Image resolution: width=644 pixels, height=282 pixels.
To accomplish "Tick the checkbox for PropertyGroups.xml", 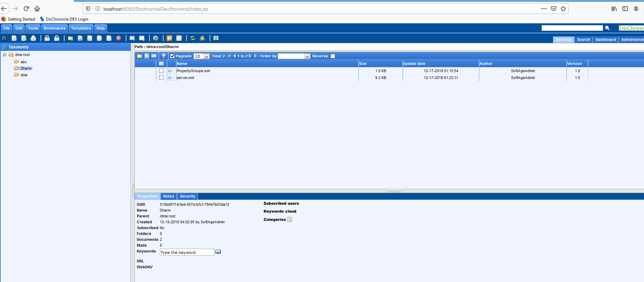I will coord(161,71).
